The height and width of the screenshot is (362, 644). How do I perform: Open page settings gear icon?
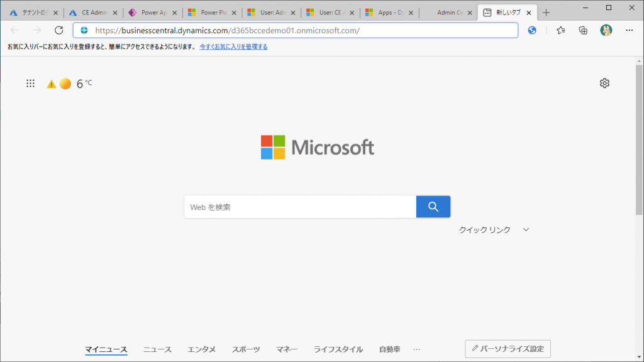coord(604,83)
